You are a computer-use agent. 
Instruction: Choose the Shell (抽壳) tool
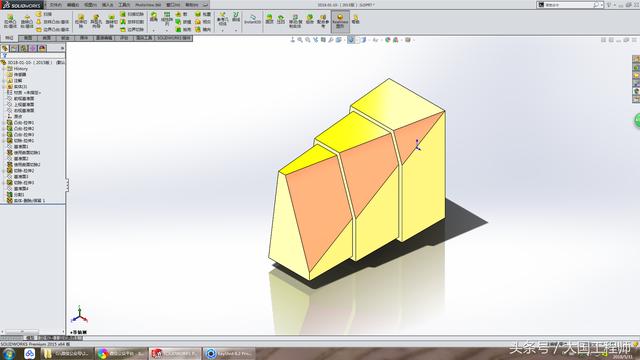pyautogui.click(x=183, y=29)
